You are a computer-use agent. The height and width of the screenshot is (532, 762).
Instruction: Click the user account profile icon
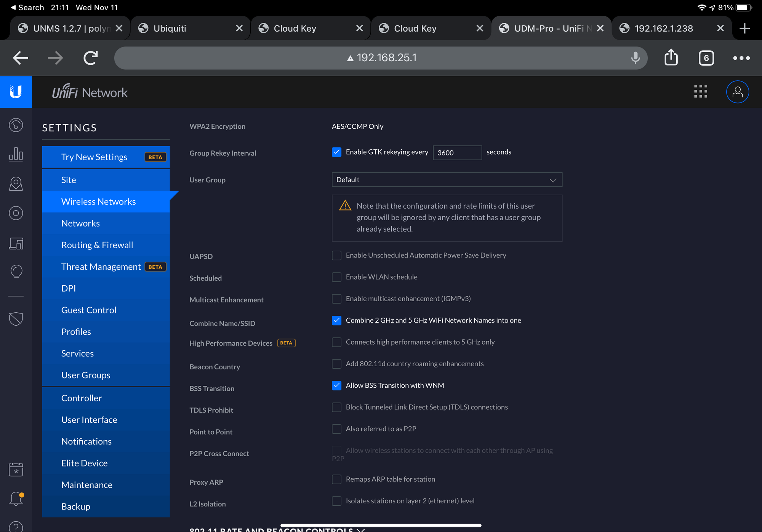[737, 92]
